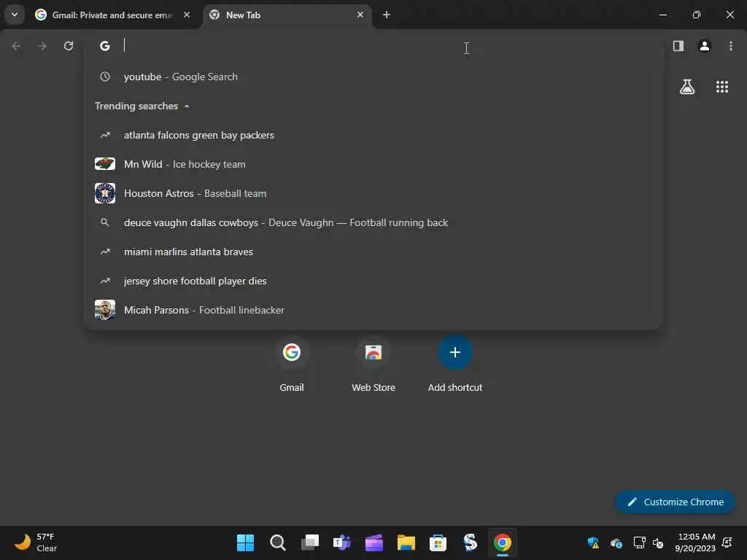
Task: Select the Houston Astros suggestion
Action: pyautogui.click(x=373, y=193)
